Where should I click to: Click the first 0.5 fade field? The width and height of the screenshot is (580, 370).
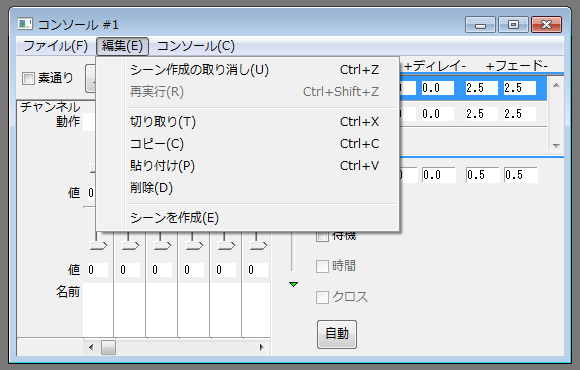click(483, 175)
